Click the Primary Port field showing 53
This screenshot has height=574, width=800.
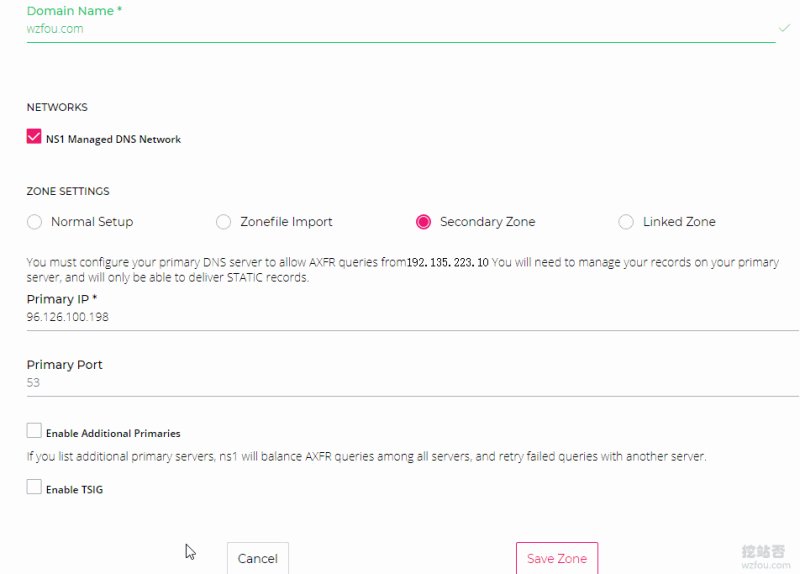412,383
